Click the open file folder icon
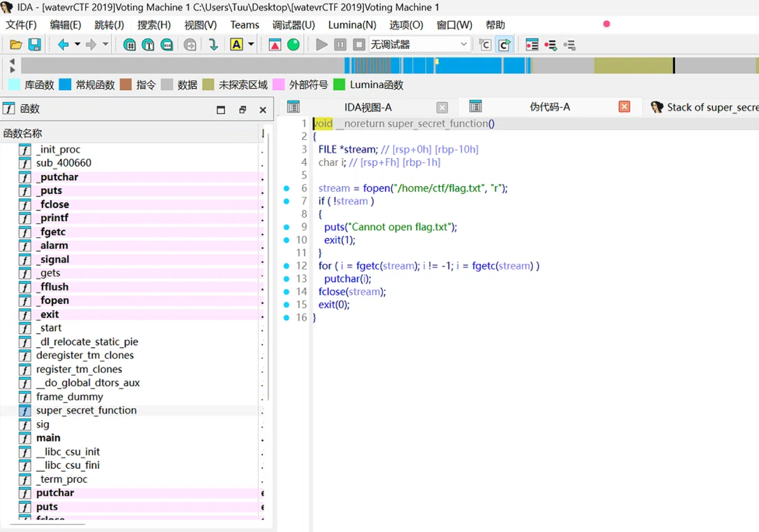 coord(16,45)
